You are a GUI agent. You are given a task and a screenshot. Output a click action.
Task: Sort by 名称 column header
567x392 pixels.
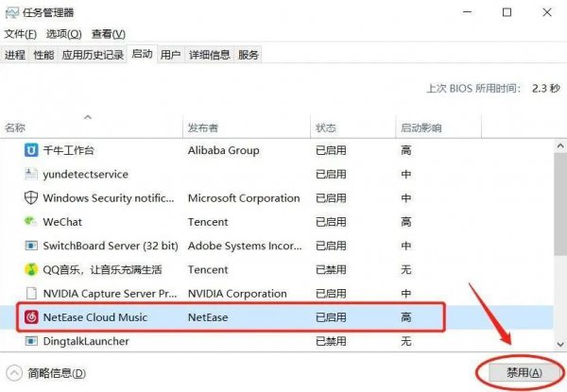15,128
